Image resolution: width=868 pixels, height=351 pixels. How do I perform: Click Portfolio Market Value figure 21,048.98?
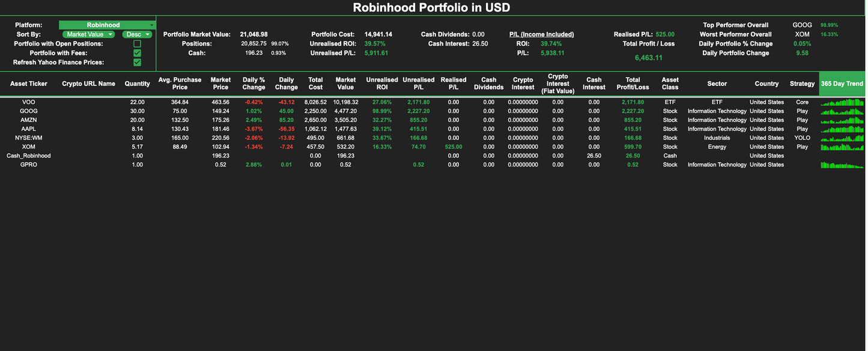[x=254, y=34]
